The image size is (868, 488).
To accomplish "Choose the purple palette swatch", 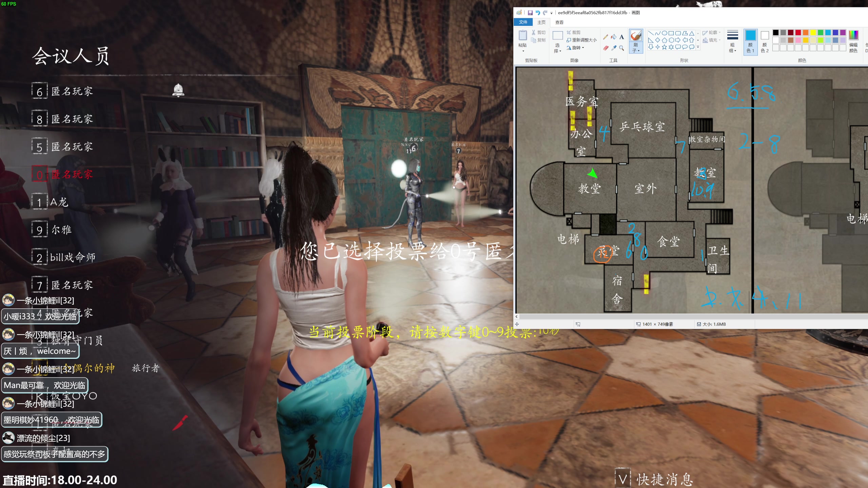I will coord(843,33).
